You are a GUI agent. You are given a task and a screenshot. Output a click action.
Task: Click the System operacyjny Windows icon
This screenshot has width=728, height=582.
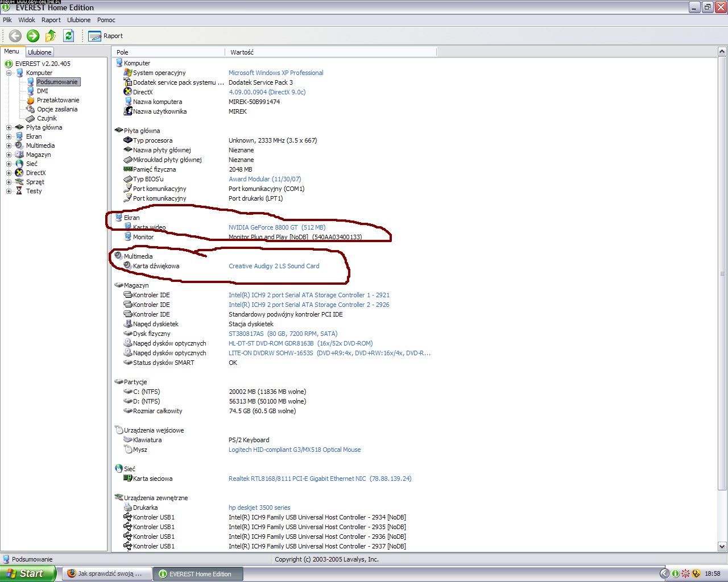click(128, 73)
